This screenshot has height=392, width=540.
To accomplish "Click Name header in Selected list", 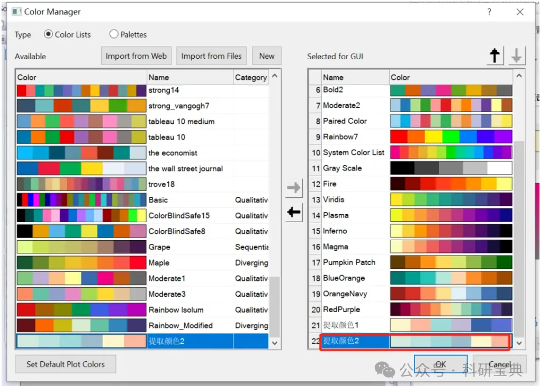I will [x=355, y=77].
